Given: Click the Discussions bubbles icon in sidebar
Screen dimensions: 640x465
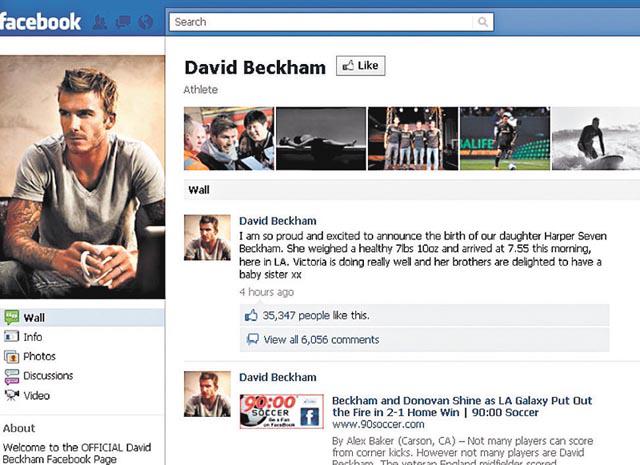Looking at the screenshot, I should 11,376.
